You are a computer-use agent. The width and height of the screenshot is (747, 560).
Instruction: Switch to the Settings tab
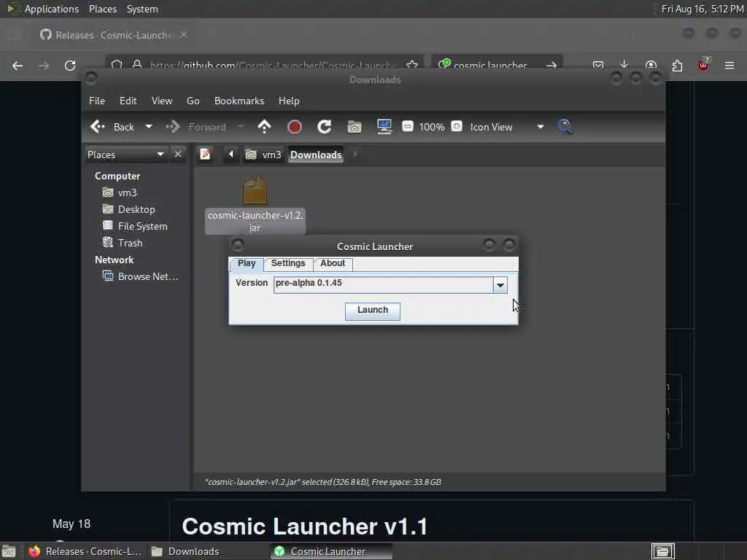[287, 263]
